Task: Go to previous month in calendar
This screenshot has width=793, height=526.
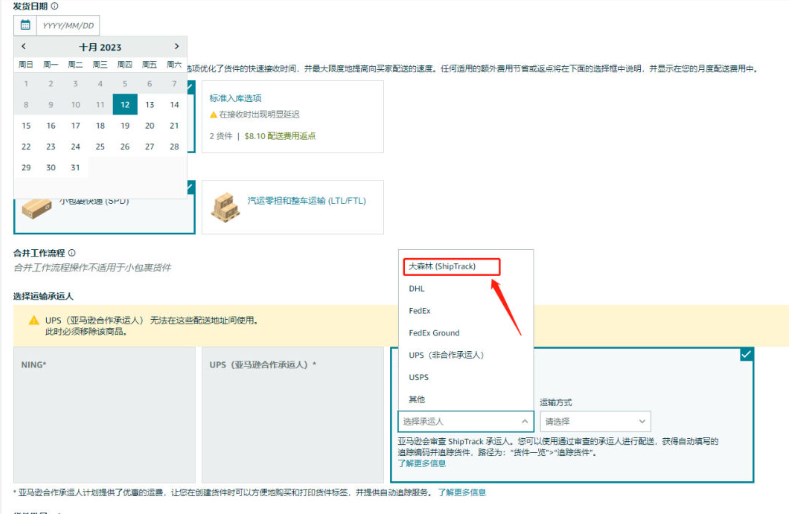Action: (24, 46)
